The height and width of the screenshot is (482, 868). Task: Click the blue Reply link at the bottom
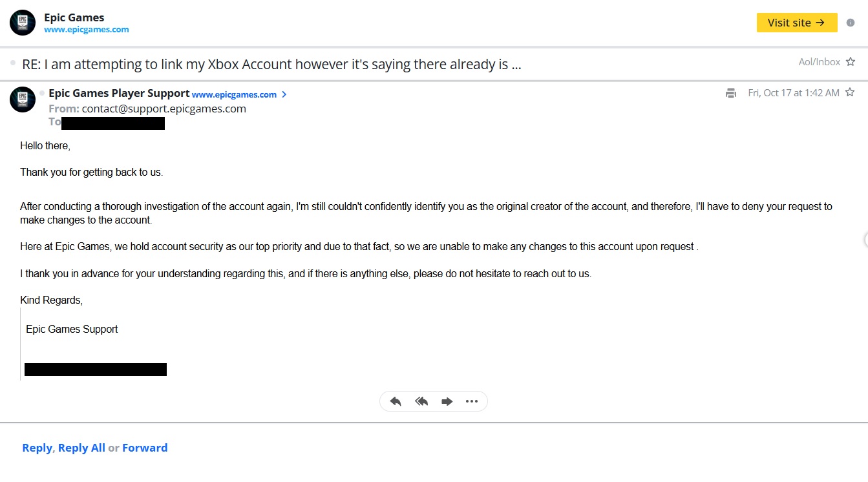pos(37,448)
